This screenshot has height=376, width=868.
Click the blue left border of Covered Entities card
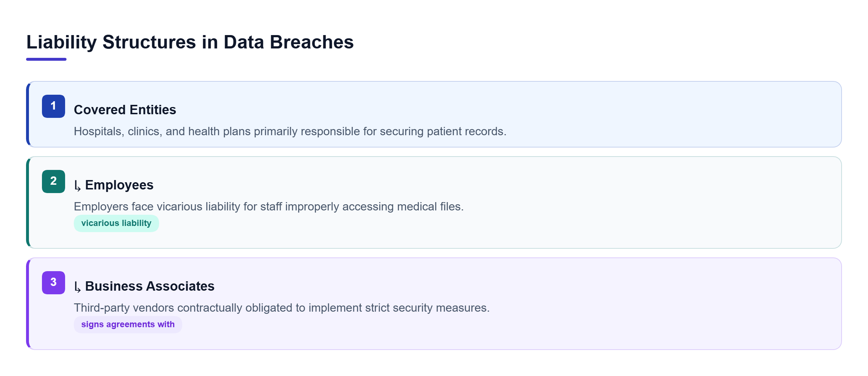[x=27, y=114]
